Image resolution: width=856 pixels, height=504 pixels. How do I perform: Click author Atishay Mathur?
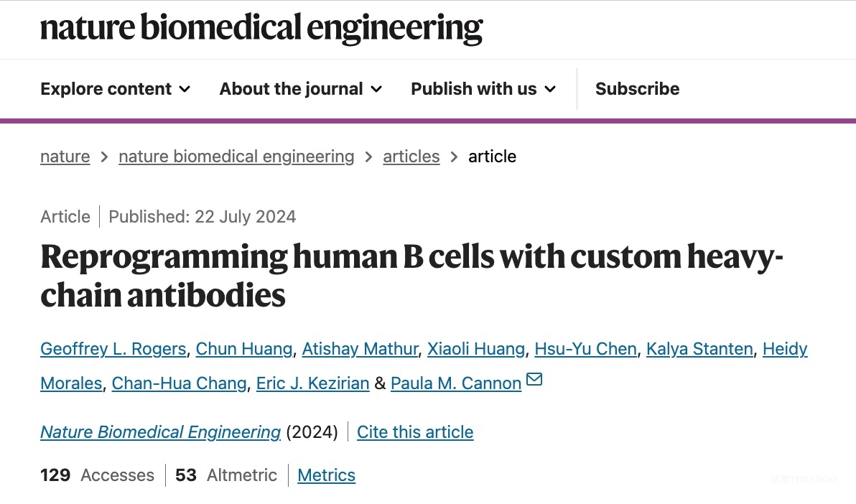click(x=360, y=349)
